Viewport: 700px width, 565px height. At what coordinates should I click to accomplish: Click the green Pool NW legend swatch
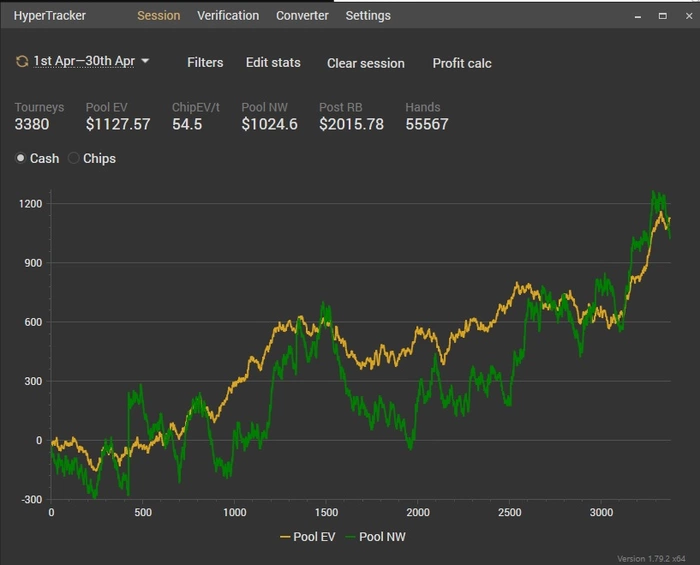pyautogui.click(x=349, y=537)
